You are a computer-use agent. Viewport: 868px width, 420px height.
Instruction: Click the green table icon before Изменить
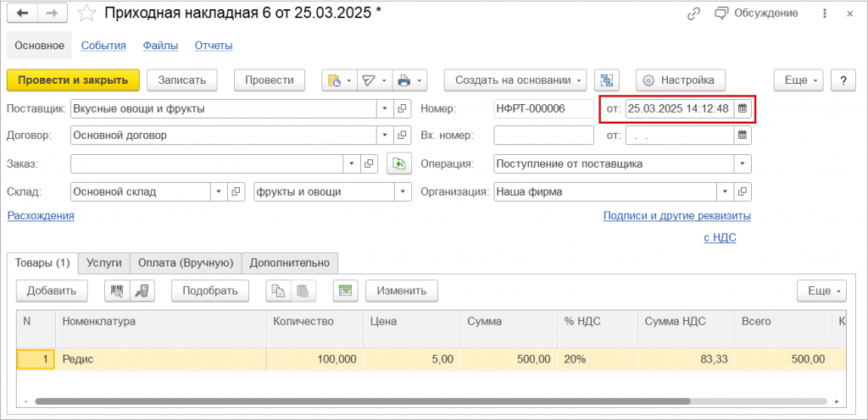[345, 290]
